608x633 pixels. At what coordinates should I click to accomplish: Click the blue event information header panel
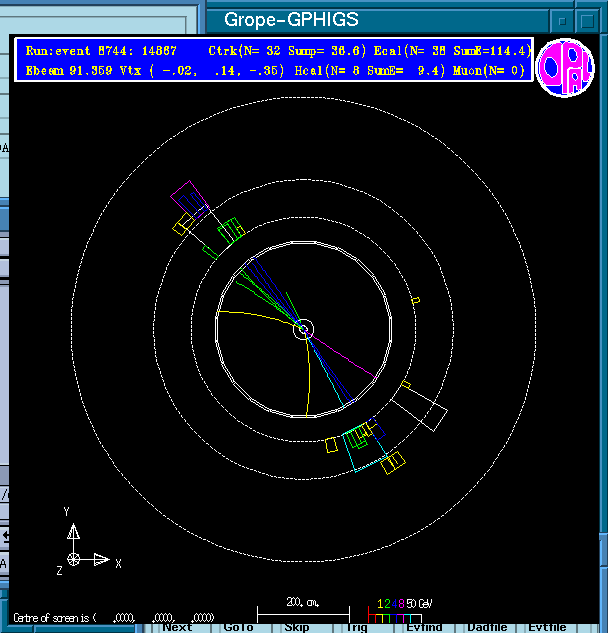pyautogui.click(x=272, y=60)
